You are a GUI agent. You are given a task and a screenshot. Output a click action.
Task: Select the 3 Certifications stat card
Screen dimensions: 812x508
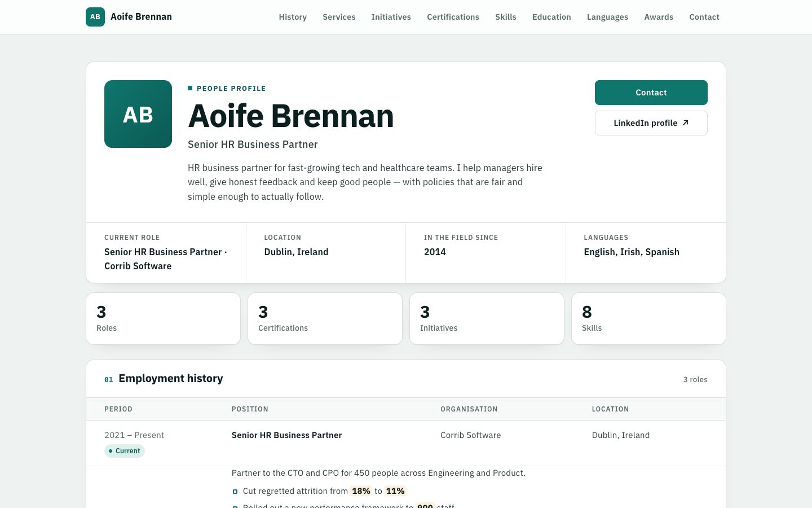pyautogui.click(x=325, y=318)
